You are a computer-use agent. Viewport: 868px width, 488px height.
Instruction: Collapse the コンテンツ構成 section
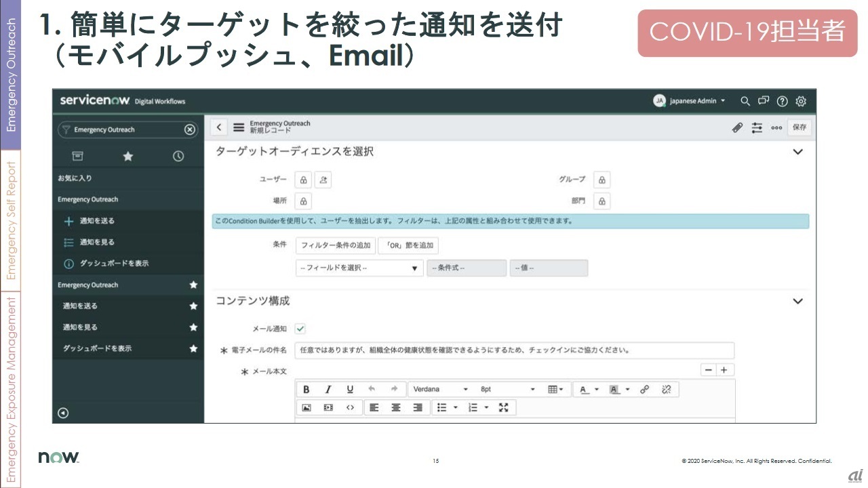pos(798,301)
